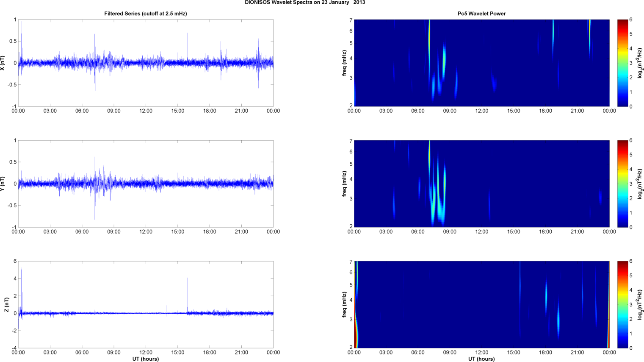Click the 'Y (nT)' axis label
The width and height of the screenshot is (644, 362).
click(x=3, y=184)
